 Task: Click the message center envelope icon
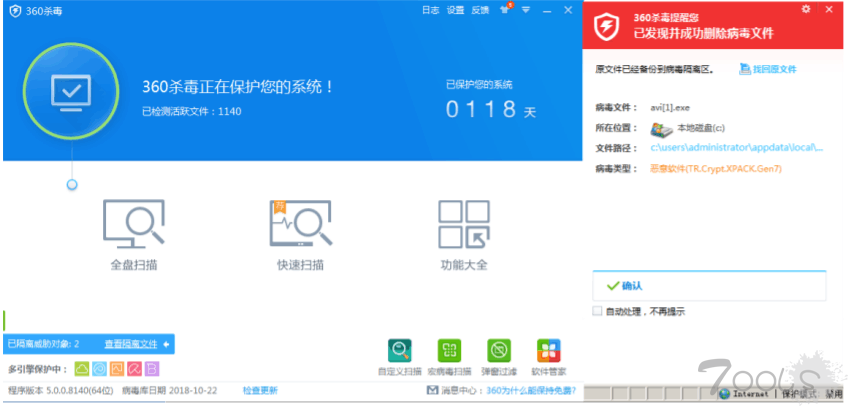pos(432,390)
